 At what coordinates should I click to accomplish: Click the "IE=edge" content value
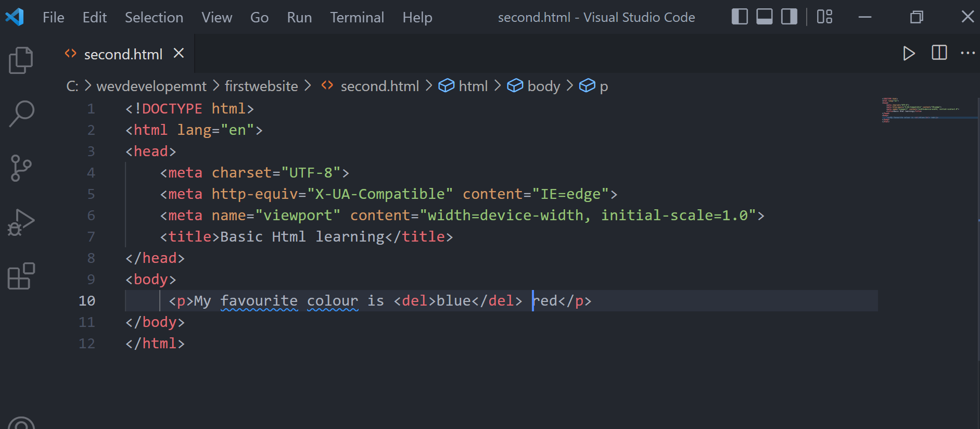pos(570,194)
